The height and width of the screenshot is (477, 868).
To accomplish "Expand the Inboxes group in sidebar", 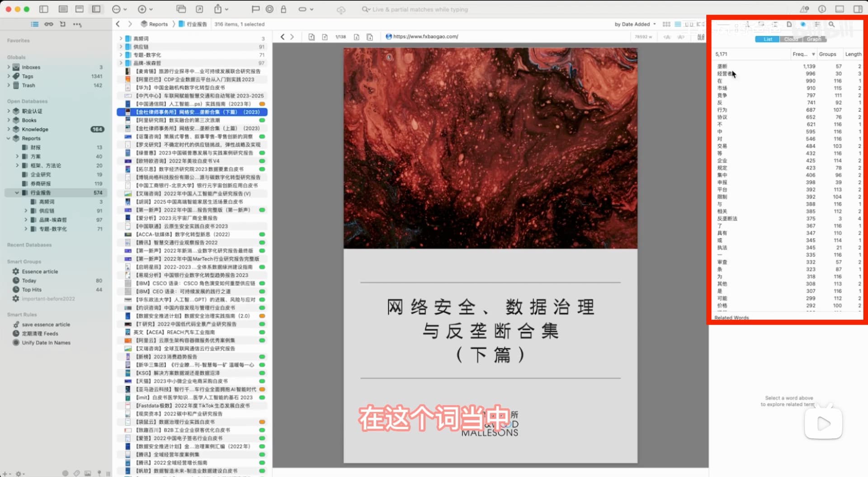I will pyautogui.click(x=9, y=67).
